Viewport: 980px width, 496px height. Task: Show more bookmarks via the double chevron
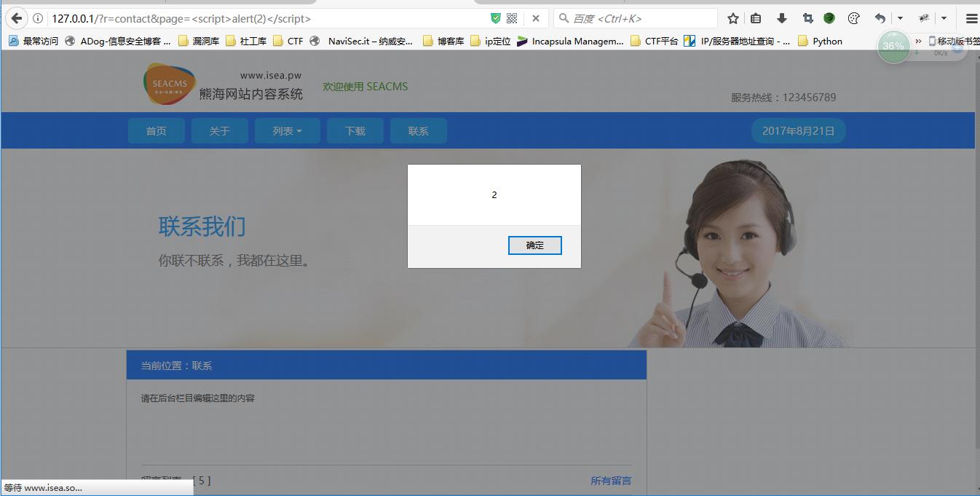[919, 42]
